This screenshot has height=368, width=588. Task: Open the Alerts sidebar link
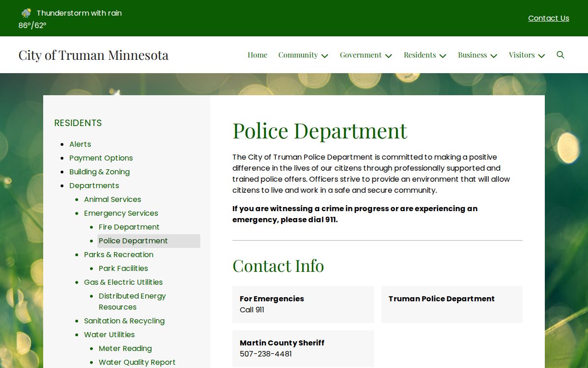80,144
